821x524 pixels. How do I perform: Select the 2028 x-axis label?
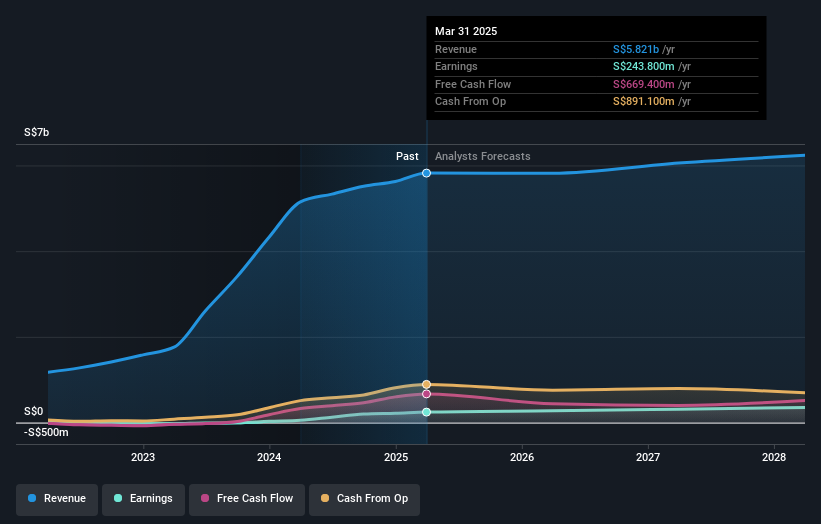[x=774, y=458]
